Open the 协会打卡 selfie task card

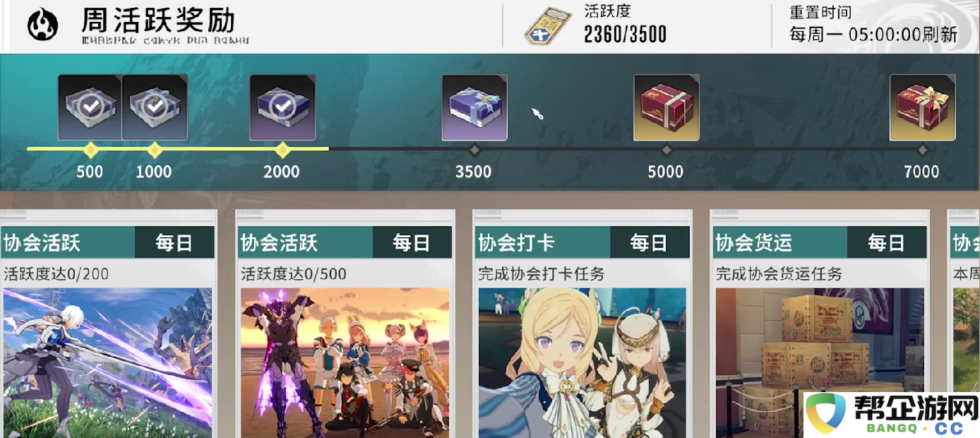[582, 362]
